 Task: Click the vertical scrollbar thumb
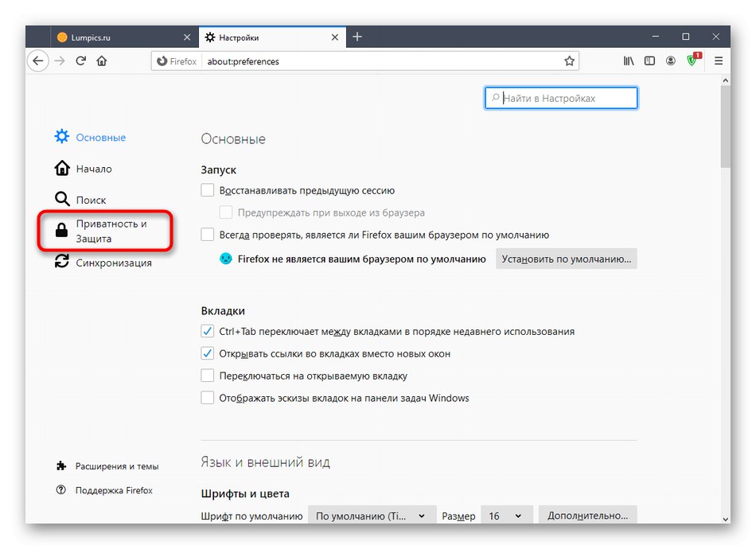[x=725, y=127]
